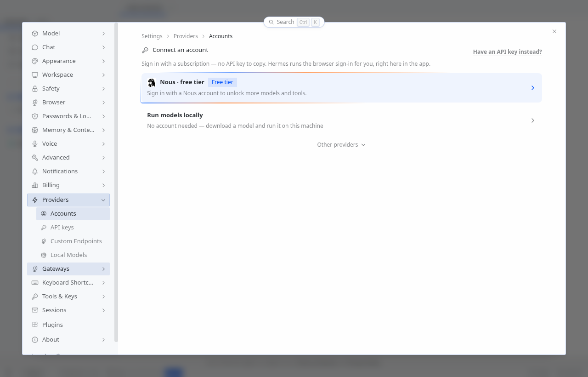Image resolution: width=588 pixels, height=377 pixels.
Task: Expand the Gateways section chevron
Action: 104,269
